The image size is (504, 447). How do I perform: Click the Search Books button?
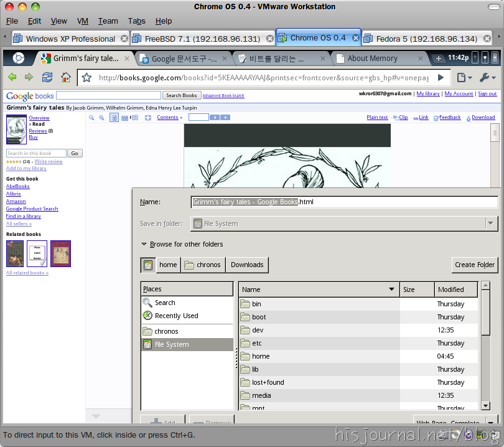[182, 95]
